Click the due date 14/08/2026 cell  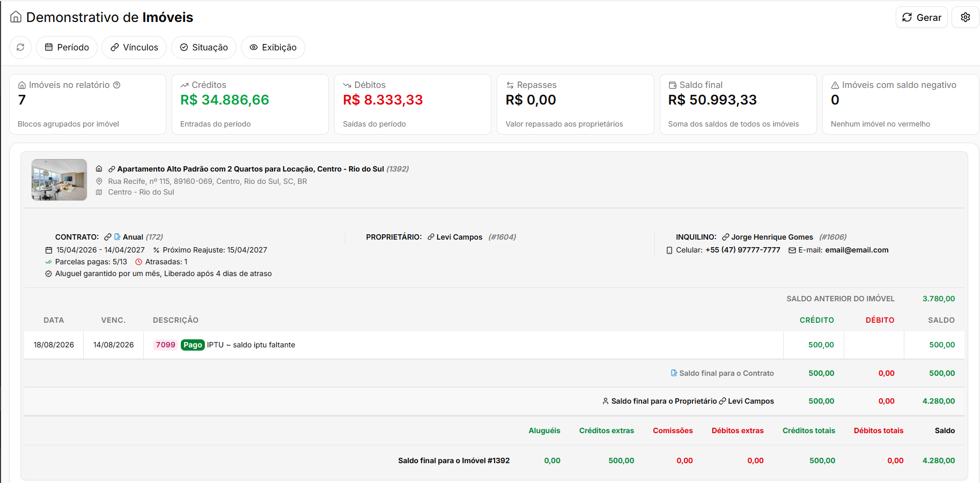click(x=114, y=345)
